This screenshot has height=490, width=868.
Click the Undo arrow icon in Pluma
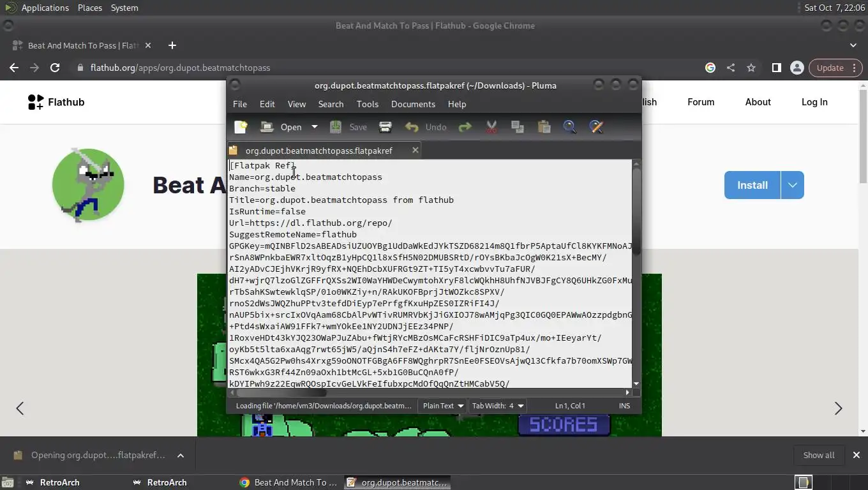pos(412,127)
